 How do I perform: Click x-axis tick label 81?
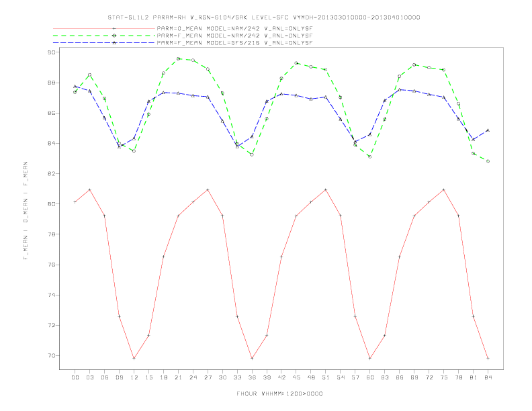(474, 377)
